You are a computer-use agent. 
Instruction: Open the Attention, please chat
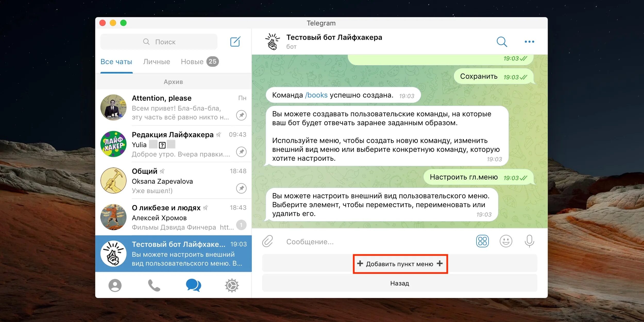[x=173, y=107]
